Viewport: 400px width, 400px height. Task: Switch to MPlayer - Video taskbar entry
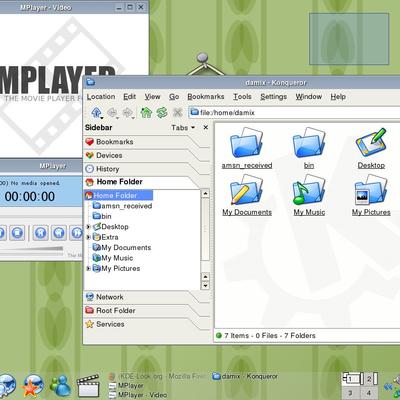point(138,395)
